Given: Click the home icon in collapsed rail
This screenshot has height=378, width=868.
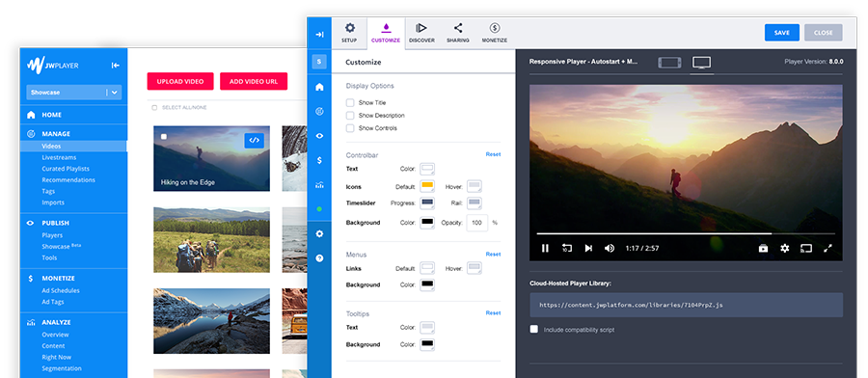Looking at the screenshot, I should tap(319, 87).
